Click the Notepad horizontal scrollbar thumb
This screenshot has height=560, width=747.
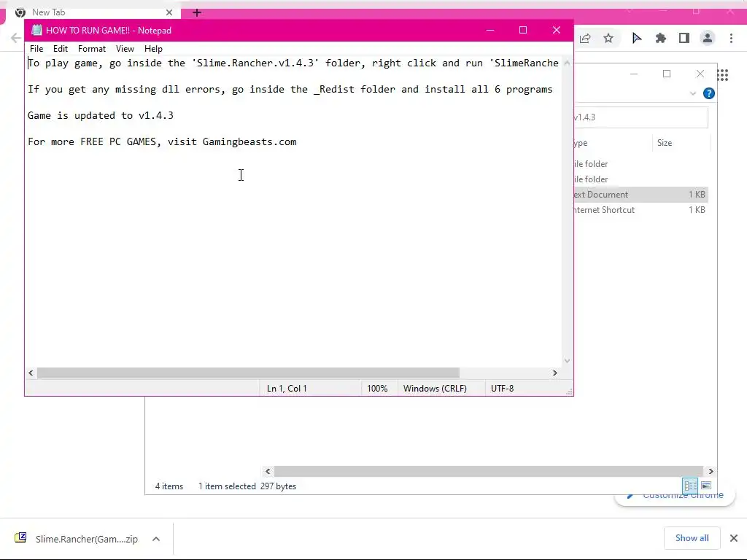point(248,373)
